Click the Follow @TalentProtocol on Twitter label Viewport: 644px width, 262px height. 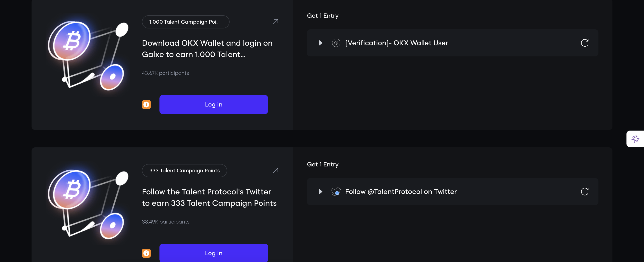point(401,192)
